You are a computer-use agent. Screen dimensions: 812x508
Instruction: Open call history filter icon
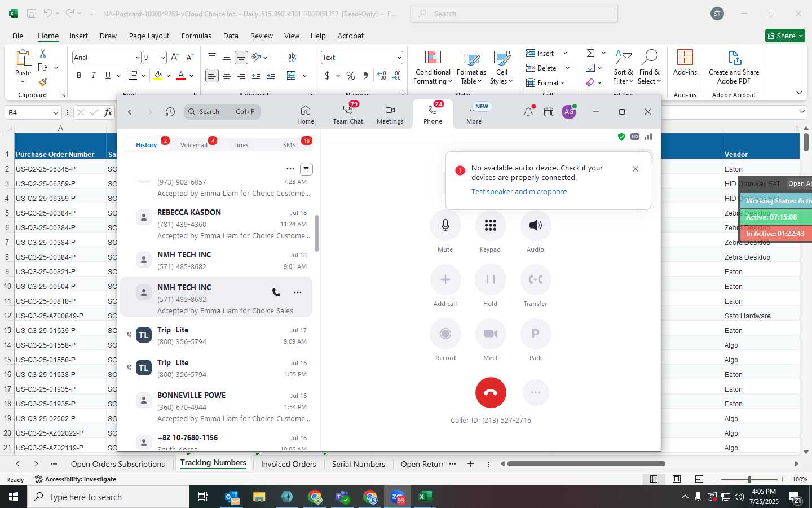tap(306, 169)
